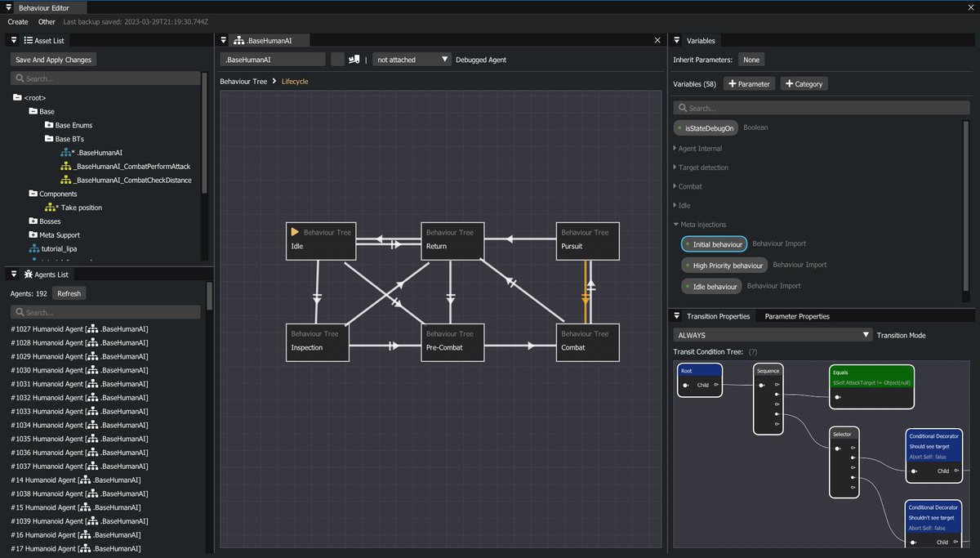
Task: Click the plus icon on the Parameter button
Action: coord(732,83)
